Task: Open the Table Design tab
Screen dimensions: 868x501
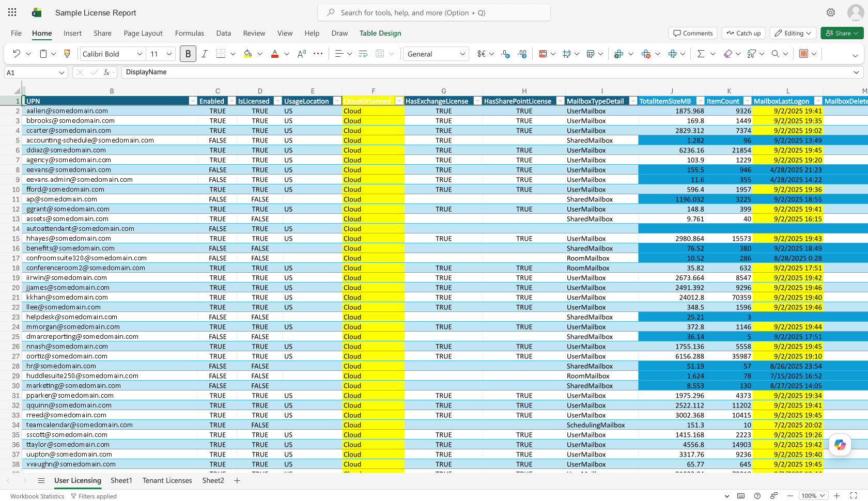Action: [380, 33]
